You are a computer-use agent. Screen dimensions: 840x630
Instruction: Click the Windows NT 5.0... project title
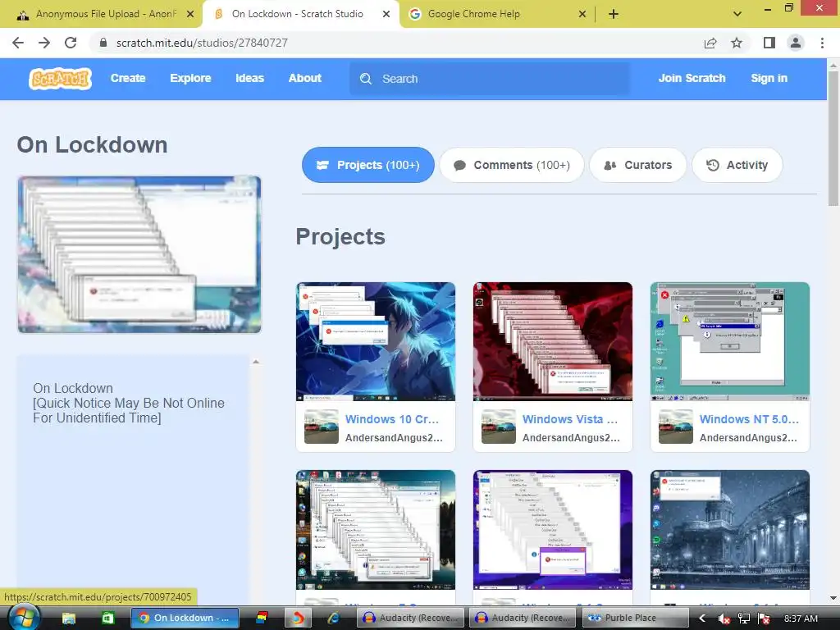coord(749,419)
